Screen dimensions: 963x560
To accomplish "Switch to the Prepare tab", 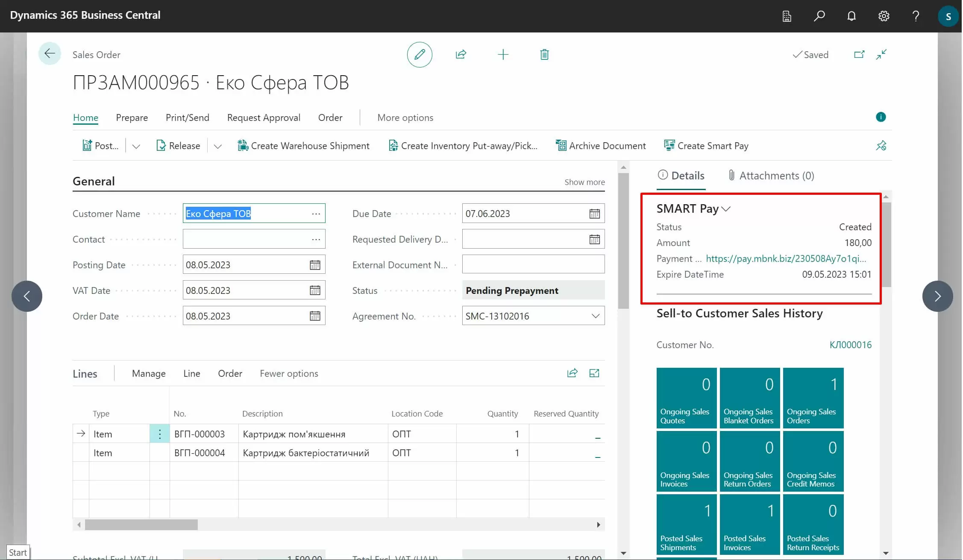I will pos(132,117).
